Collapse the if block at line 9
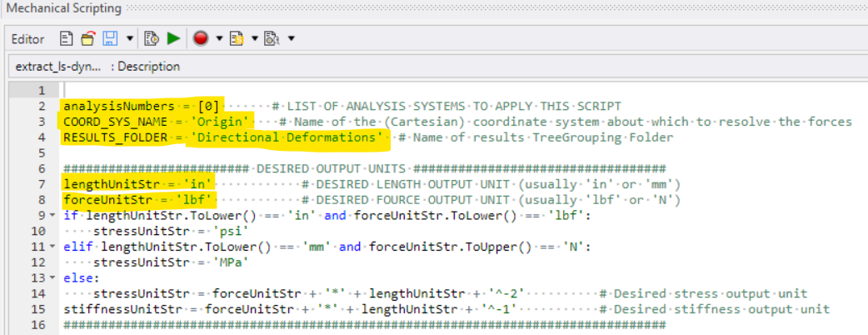 pos(52,215)
